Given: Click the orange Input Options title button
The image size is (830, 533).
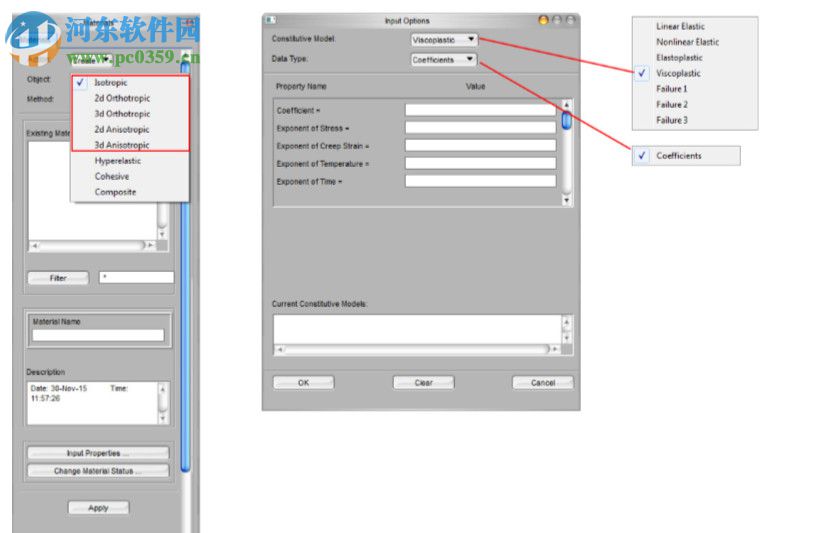Looking at the screenshot, I should (x=543, y=20).
